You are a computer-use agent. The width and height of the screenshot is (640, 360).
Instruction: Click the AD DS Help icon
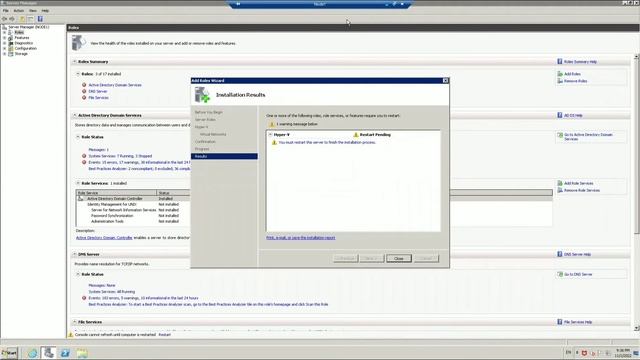(x=560, y=116)
